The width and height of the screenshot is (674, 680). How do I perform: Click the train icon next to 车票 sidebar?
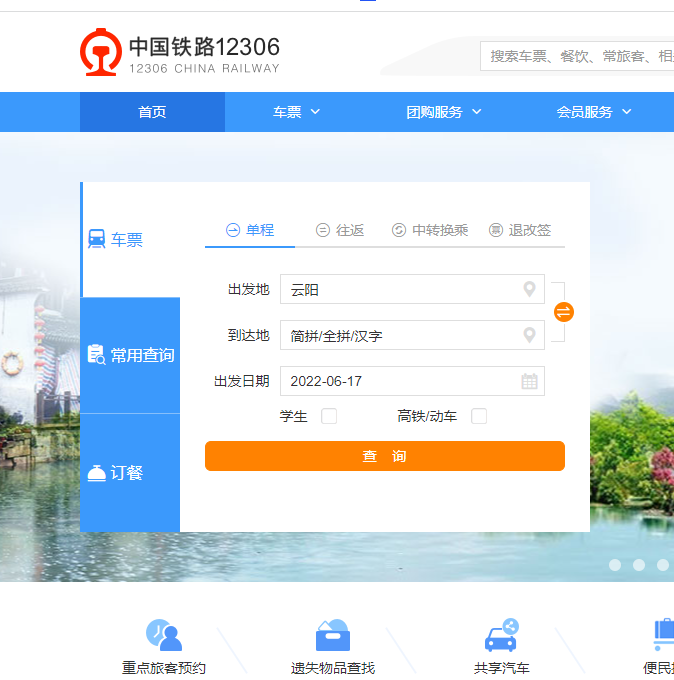[96, 239]
